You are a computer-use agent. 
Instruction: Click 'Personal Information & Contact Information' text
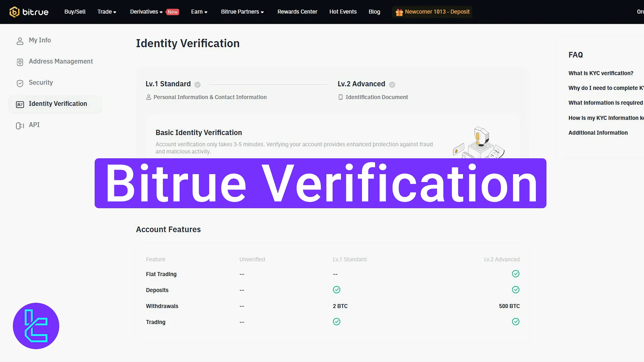210,97
